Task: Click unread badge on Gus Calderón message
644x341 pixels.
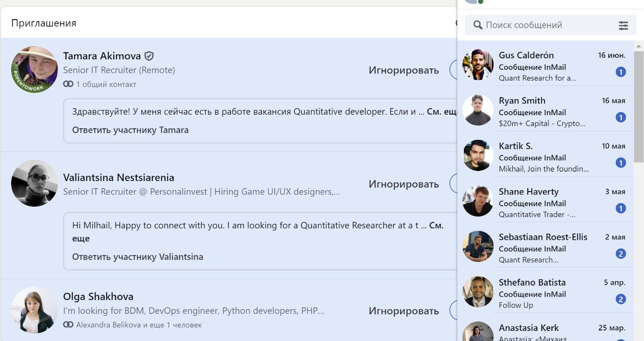Action: point(620,72)
